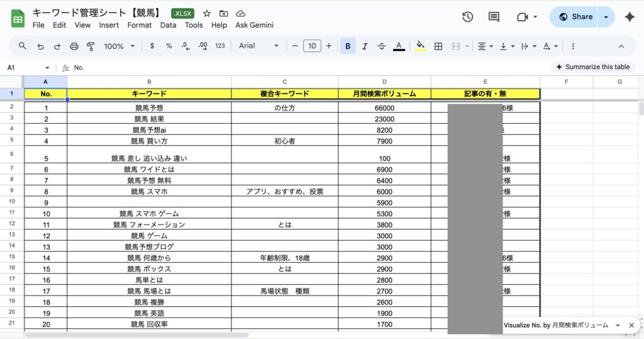
Task: Click the Google Sheets home icon
Action: (x=18, y=19)
